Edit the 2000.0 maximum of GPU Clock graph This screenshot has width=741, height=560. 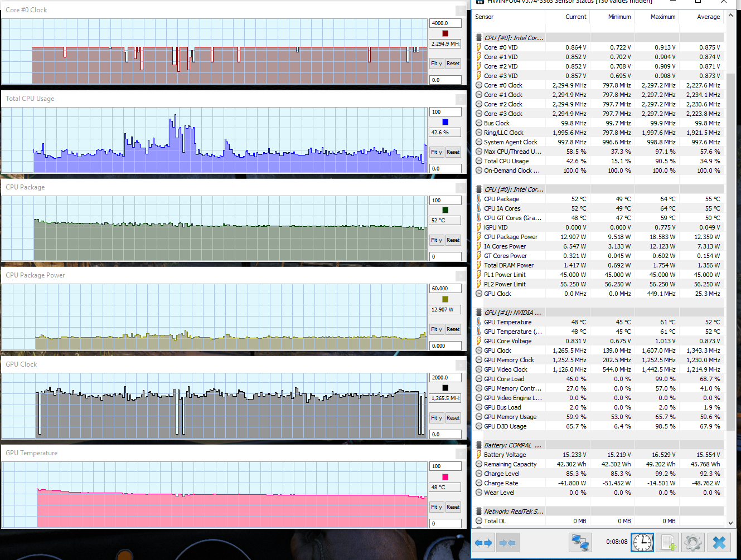(445, 378)
